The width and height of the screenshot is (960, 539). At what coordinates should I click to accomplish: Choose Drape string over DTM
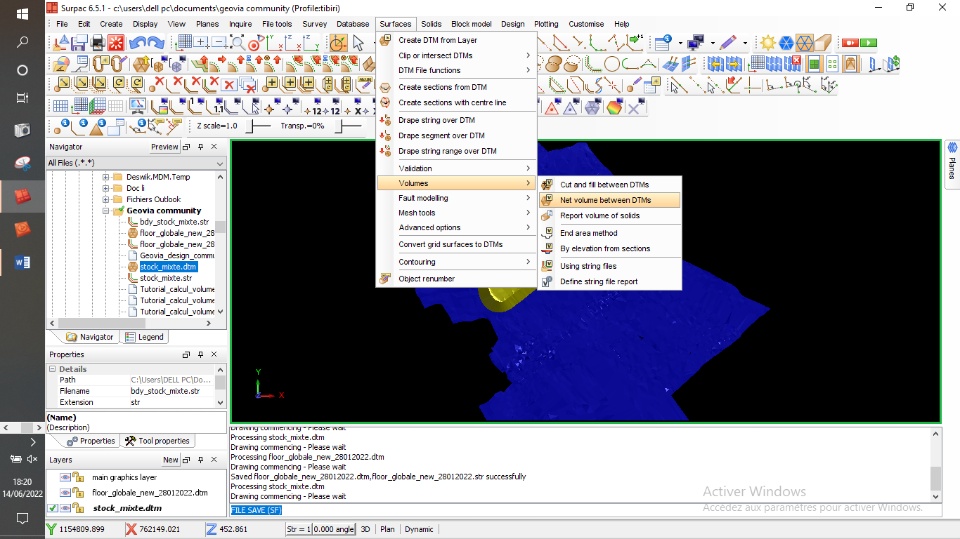(456, 120)
